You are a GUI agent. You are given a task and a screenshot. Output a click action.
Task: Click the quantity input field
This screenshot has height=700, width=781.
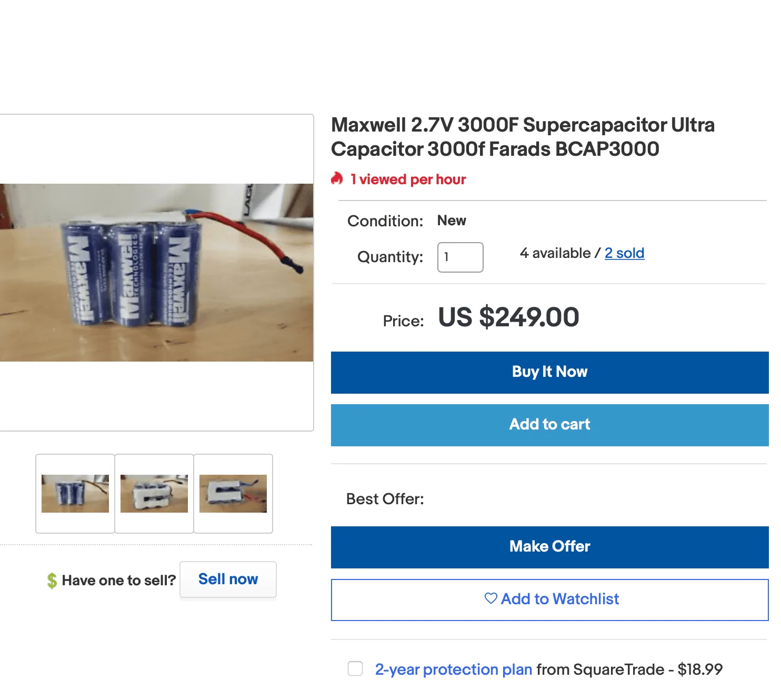tap(460, 257)
